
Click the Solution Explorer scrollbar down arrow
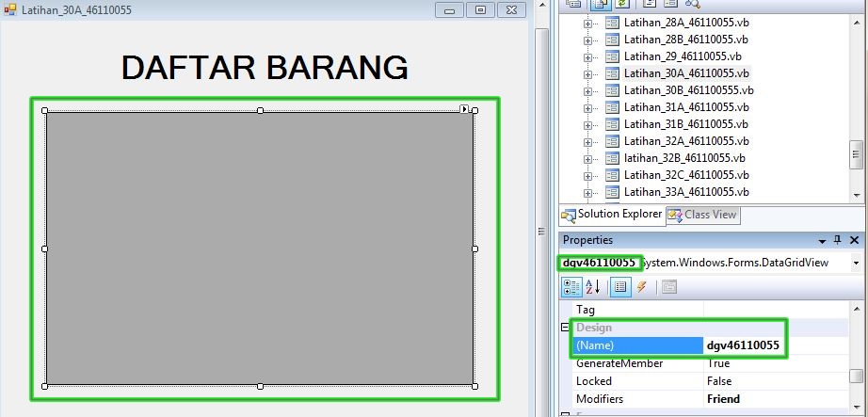(857, 196)
